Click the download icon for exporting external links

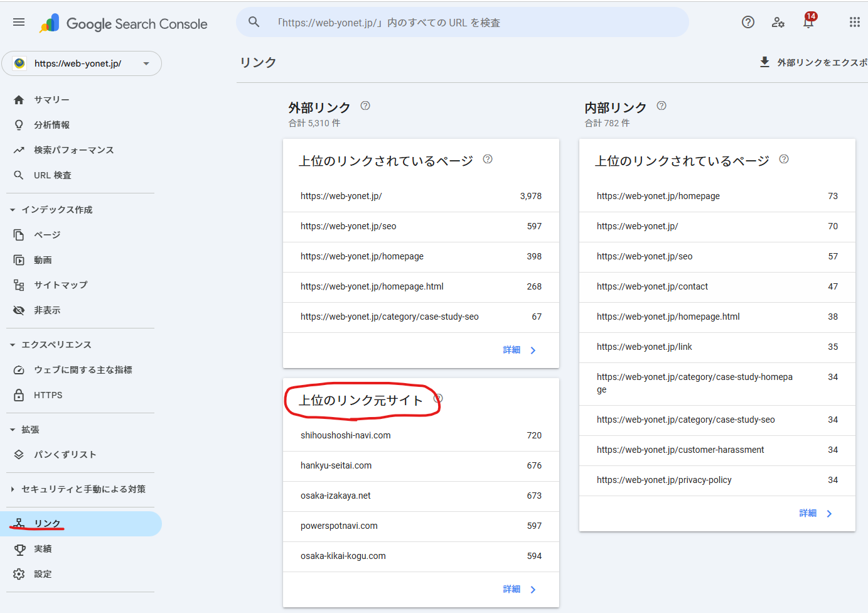click(x=764, y=62)
